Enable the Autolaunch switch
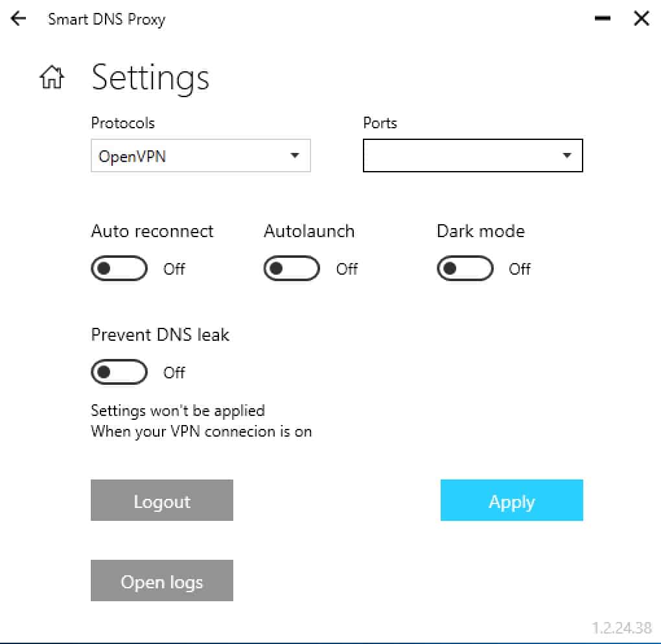The height and width of the screenshot is (644, 661). (x=292, y=268)
